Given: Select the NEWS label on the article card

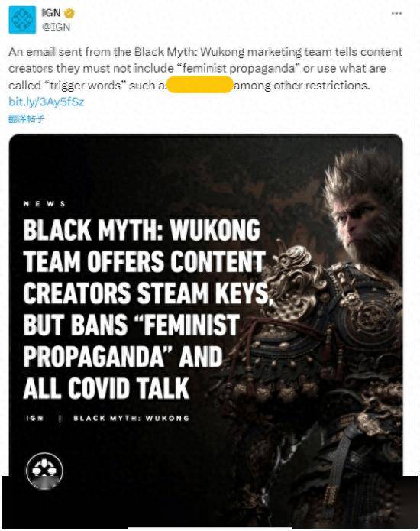Looking at the screenshot, I should [45, 203].
